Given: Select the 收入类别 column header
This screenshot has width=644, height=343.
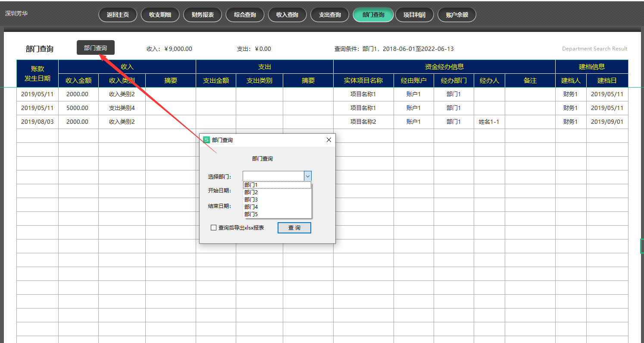Looking at the screenshot, I should 122,81.
